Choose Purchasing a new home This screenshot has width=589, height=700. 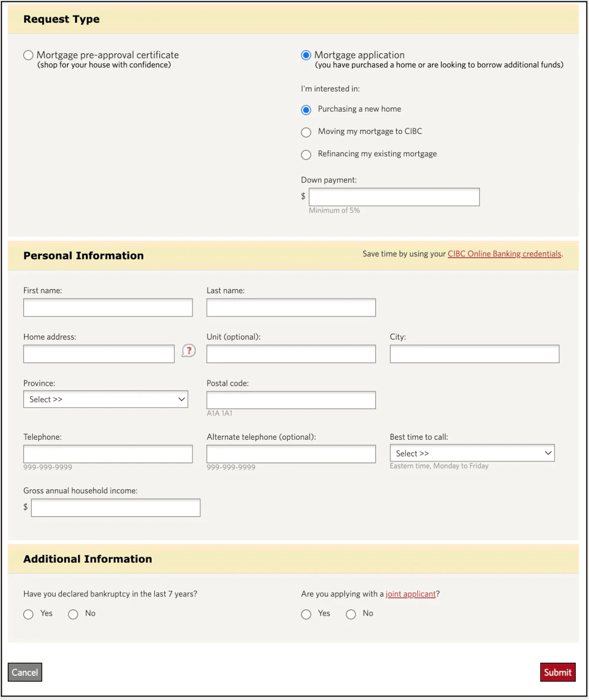click(x=306, y=110)
